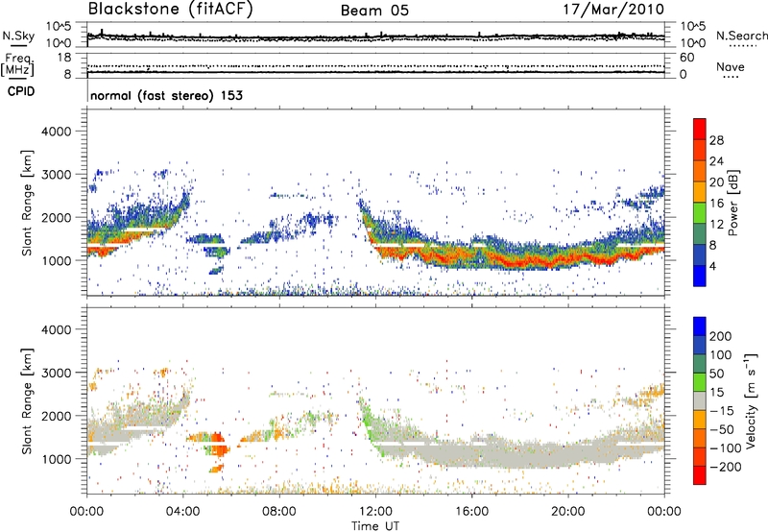
Task: Select the 'Beam 05' heading
Action: (x=374, y=11)
